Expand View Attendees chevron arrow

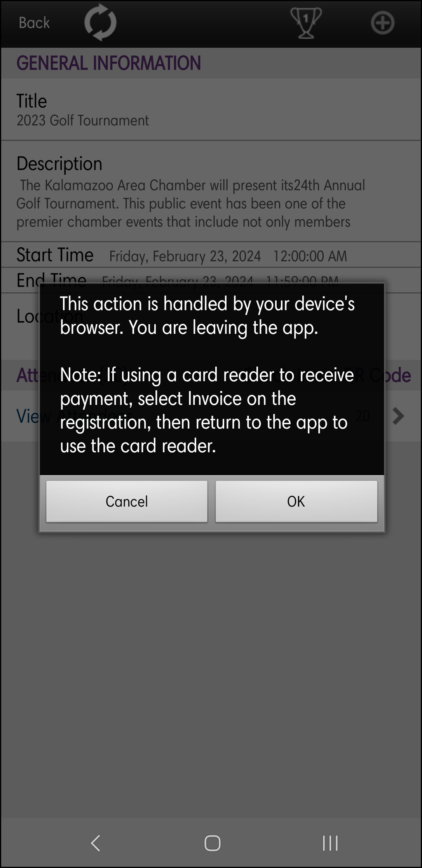pos(398,416)
